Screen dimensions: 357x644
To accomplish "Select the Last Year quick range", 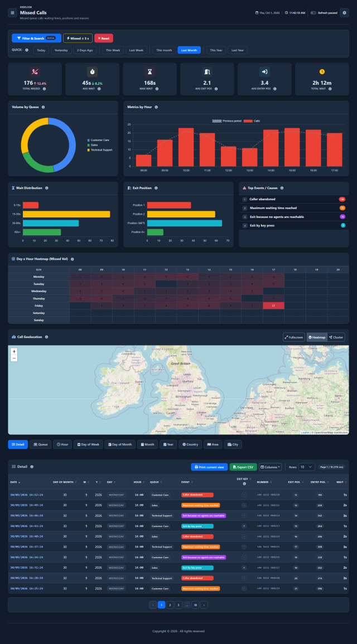I will click(x=238, y=50).
